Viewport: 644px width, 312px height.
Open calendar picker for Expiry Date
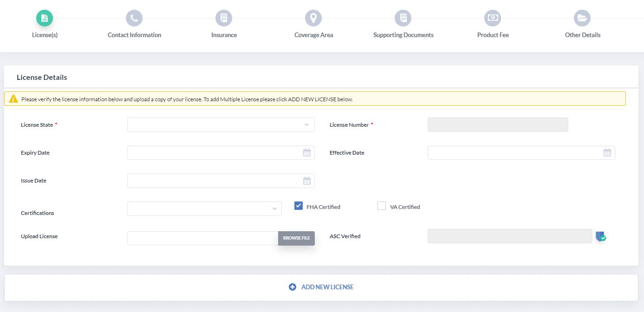[x=307, y=153]
